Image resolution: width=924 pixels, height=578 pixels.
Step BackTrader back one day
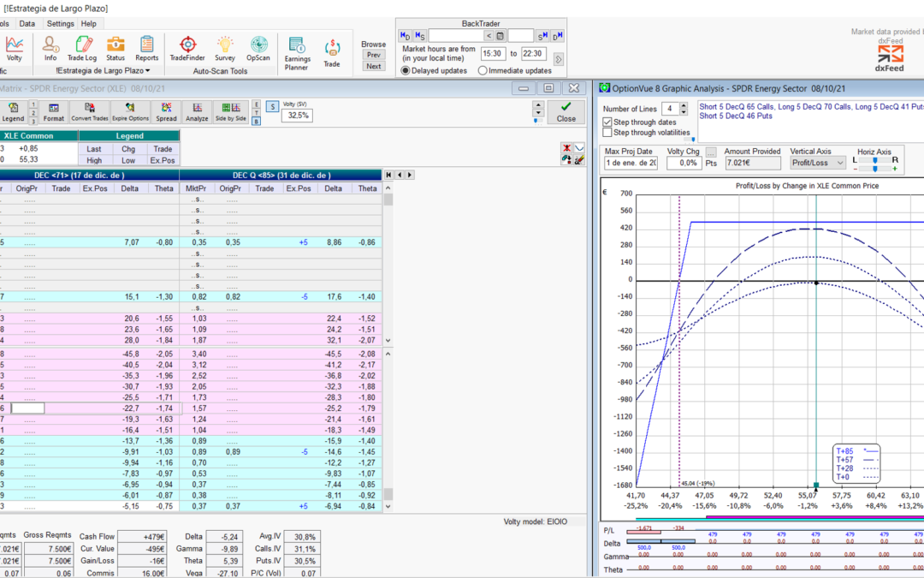[405, 36]
